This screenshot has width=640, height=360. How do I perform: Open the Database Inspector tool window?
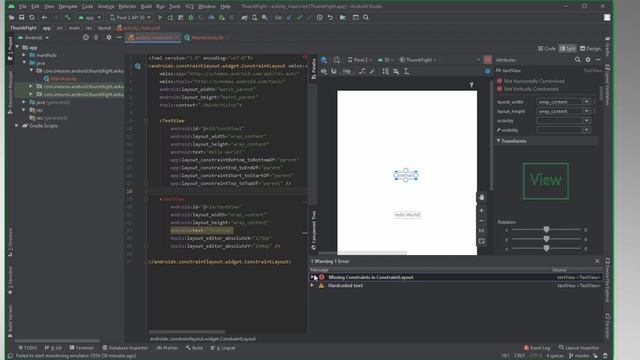125,348
